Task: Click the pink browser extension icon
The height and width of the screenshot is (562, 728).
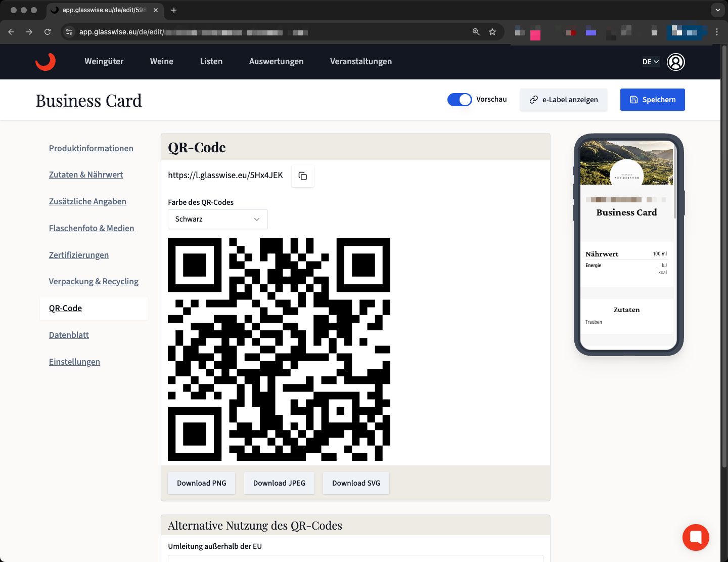Action: point(535,34)
